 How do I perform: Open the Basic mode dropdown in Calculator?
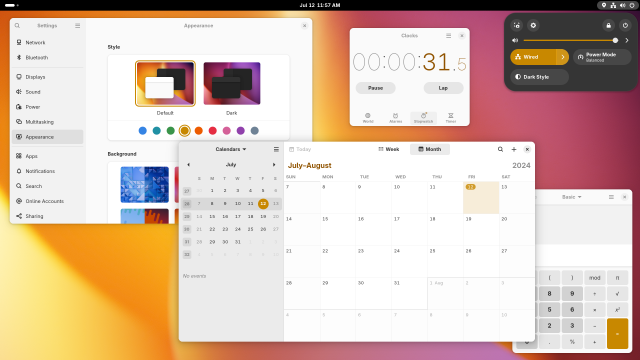pyautogui.click(x=571, y=197)
